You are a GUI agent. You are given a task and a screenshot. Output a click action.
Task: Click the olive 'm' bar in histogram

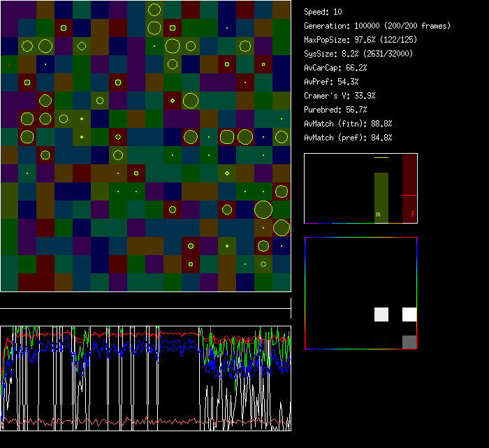tap(381, 197)
